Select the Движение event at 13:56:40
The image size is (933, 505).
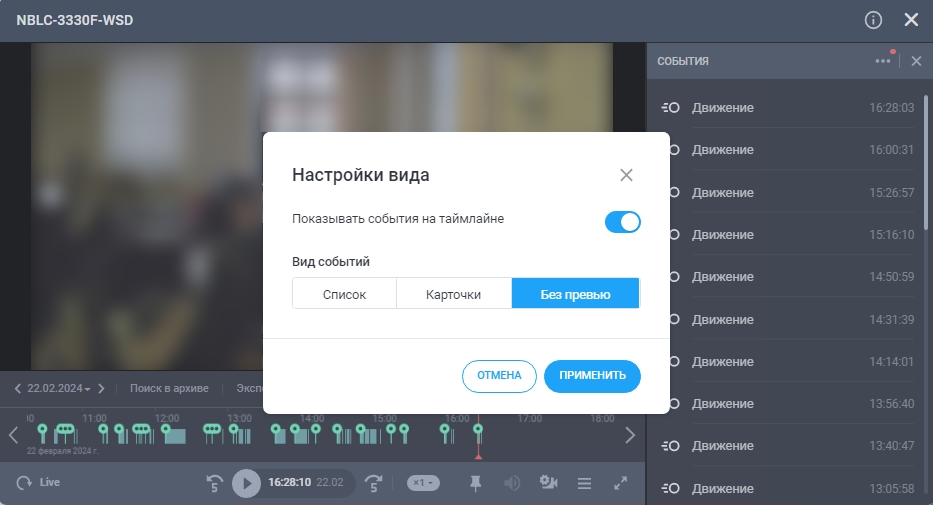click(787, 403)
